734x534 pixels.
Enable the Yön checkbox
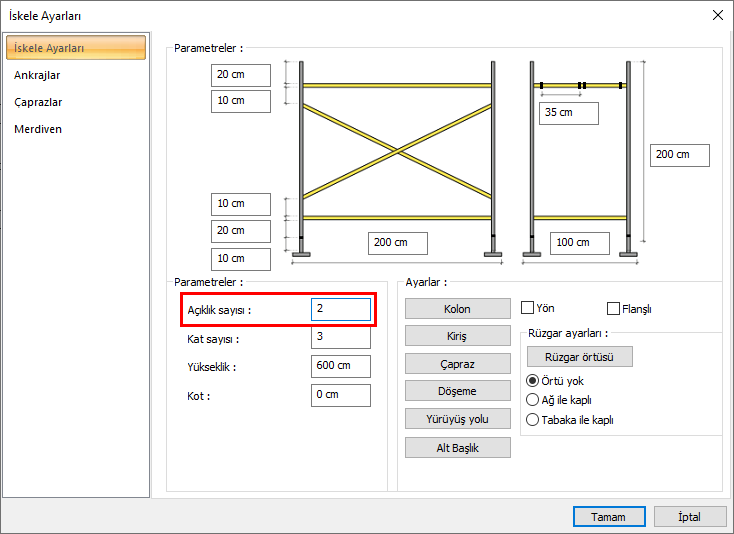[x=528, y=308]
